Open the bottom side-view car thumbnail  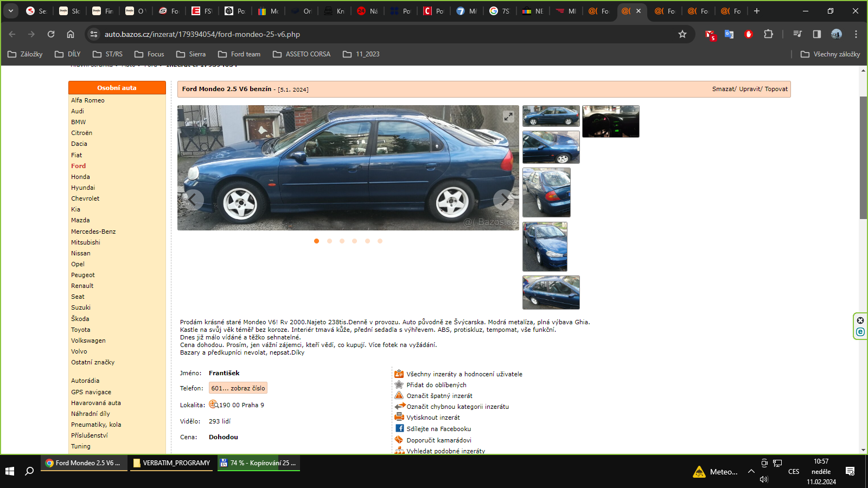(551, 292)
